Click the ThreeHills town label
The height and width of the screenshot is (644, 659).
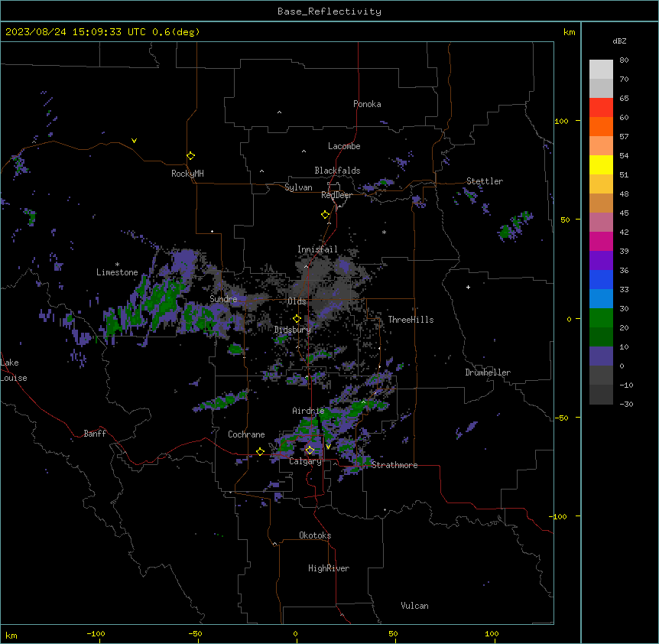pos(411,320)
